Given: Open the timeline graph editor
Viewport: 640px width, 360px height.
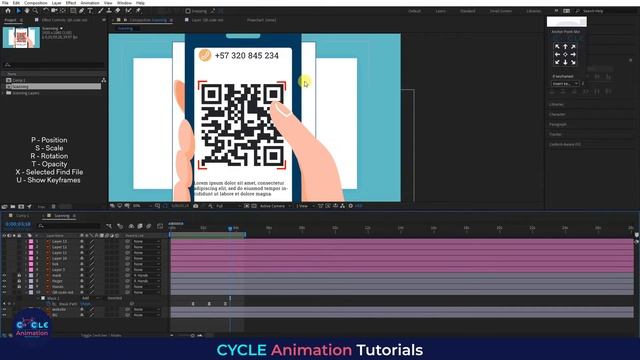Looking at the screenshot, I should pos(160,226).
